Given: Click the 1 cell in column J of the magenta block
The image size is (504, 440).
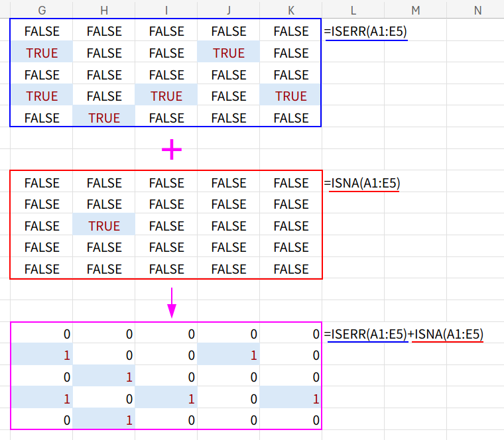Looking at the screenshot, I should 229,356.
